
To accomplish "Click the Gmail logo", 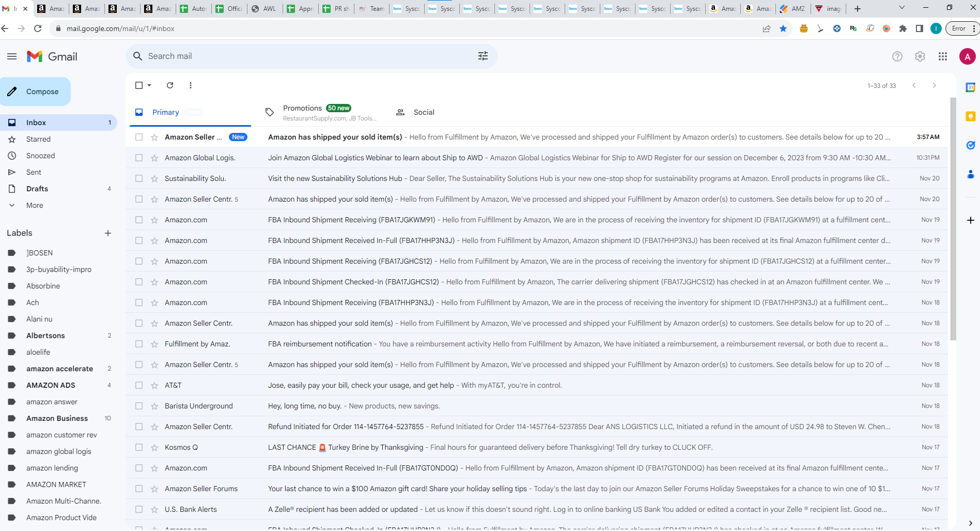I will coord(52,56).
